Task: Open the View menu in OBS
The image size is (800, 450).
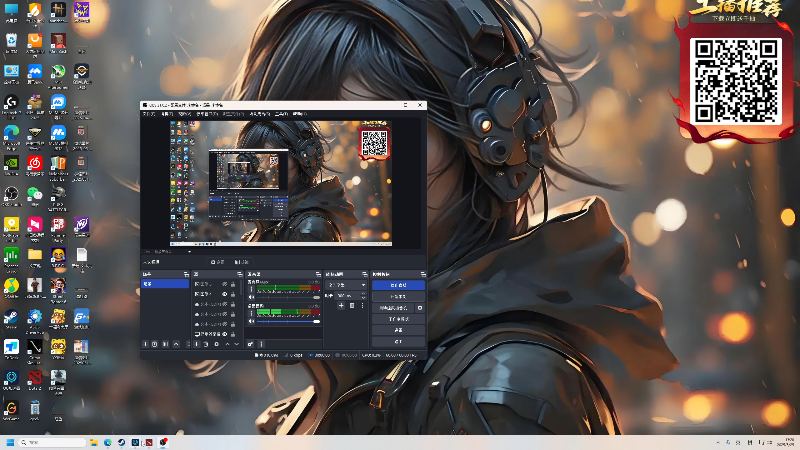Action: (185, 114)
